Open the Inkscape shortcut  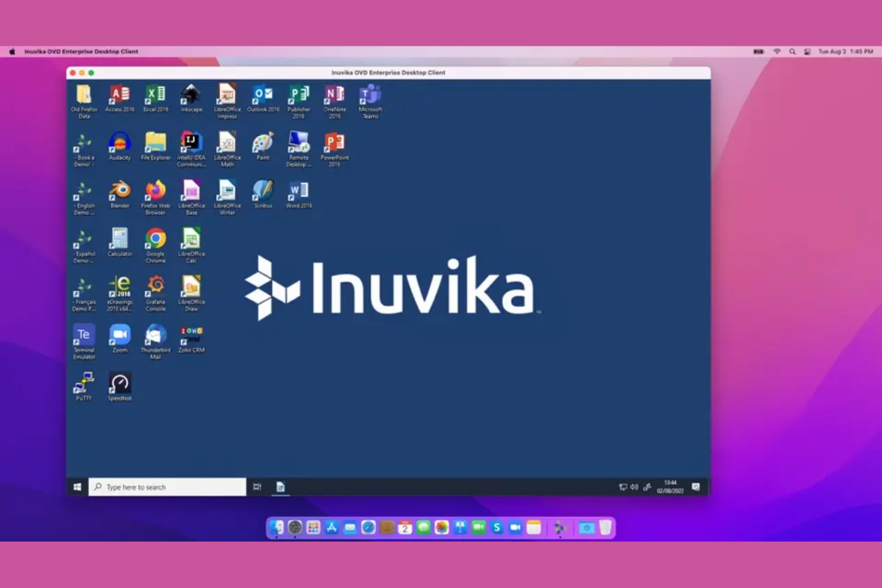click(191, 95)
